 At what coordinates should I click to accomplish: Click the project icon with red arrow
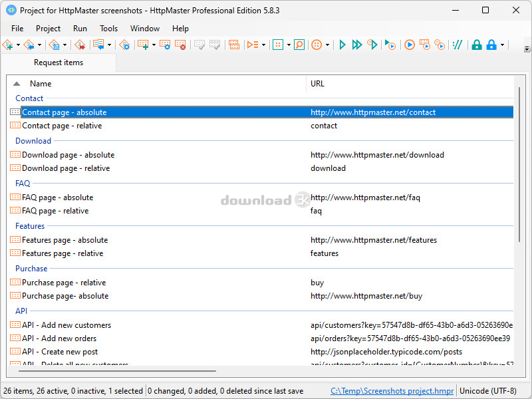point(80,45)
